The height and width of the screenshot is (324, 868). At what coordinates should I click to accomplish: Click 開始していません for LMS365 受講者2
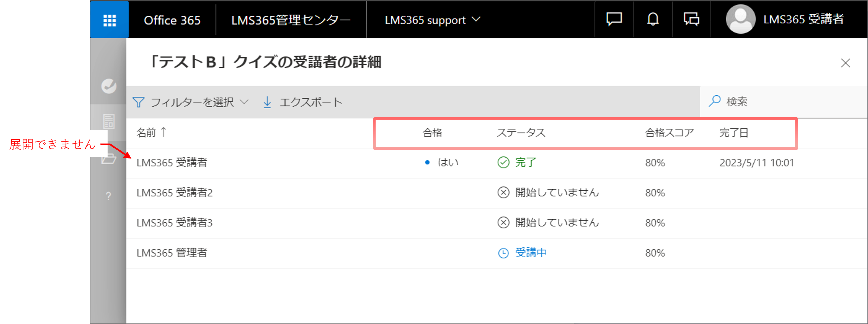click(x=557, y=193)
